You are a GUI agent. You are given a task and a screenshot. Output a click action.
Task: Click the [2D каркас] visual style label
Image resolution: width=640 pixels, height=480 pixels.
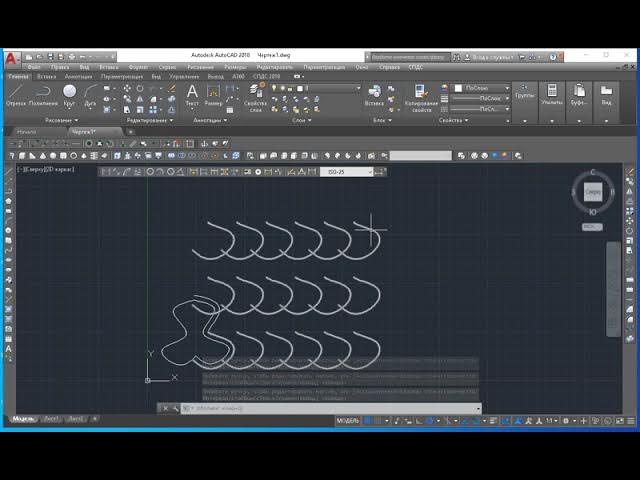59,169
